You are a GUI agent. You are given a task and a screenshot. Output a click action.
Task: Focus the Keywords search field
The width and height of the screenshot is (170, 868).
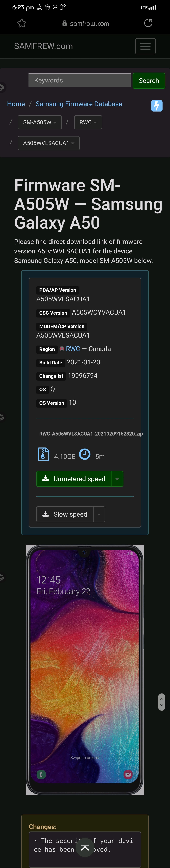[79, 80]
